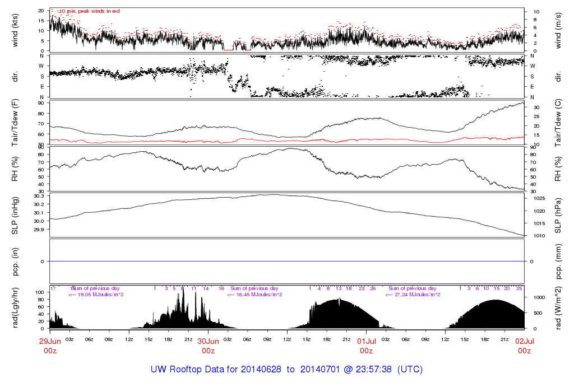574x392 pixels.
Task: Click the 'wind (kts)' left axis label
Action: 15,30
